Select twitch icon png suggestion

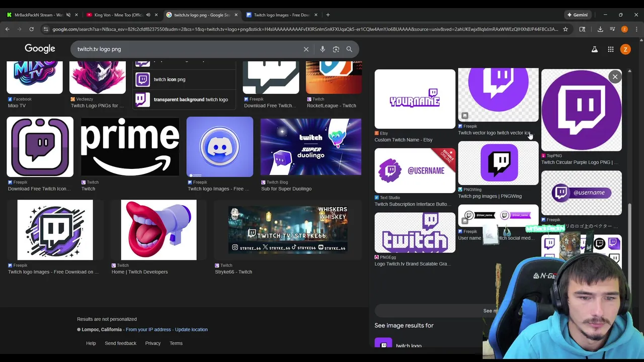[x=185, y=79]
